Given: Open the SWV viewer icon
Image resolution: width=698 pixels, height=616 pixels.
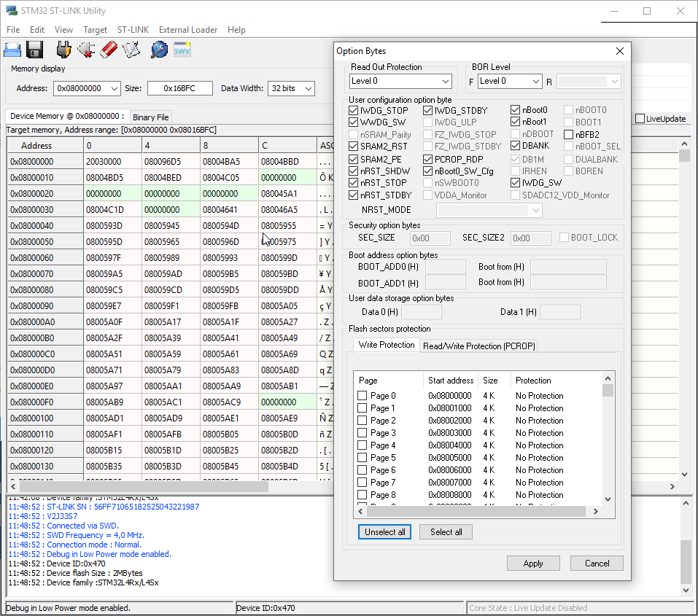Looking at the screenshot, I should click(182, 50).
